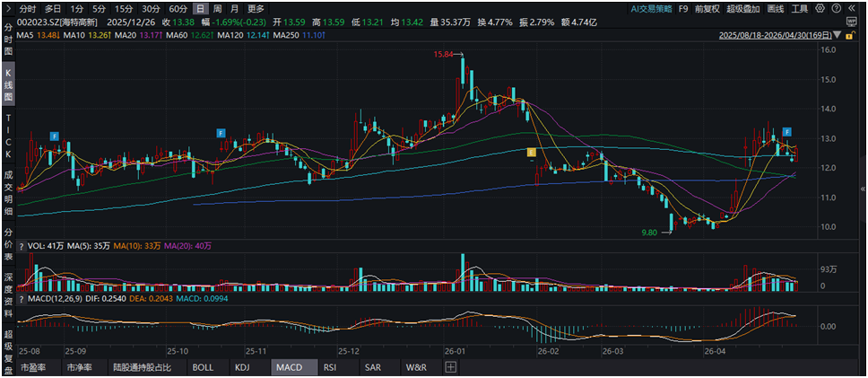Select the BOLL indicator tab
Screen dimensions: 868x378
pyautogui.click(x=202, y=367)
